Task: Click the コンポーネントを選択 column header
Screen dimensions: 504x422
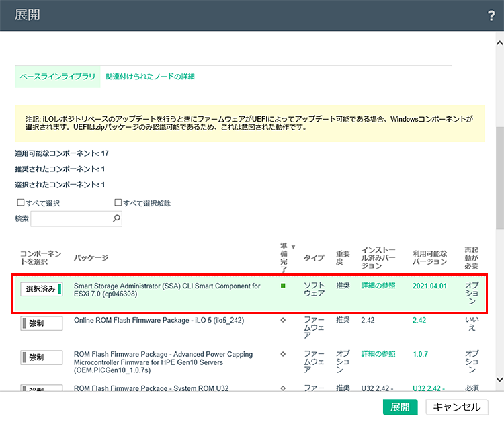Action: pyautogui.click(x=40, y=258)
